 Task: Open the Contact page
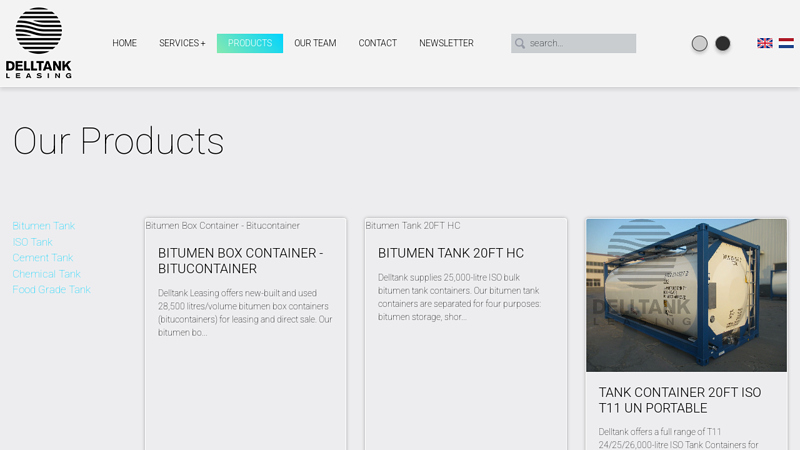[x=378, y=43]
